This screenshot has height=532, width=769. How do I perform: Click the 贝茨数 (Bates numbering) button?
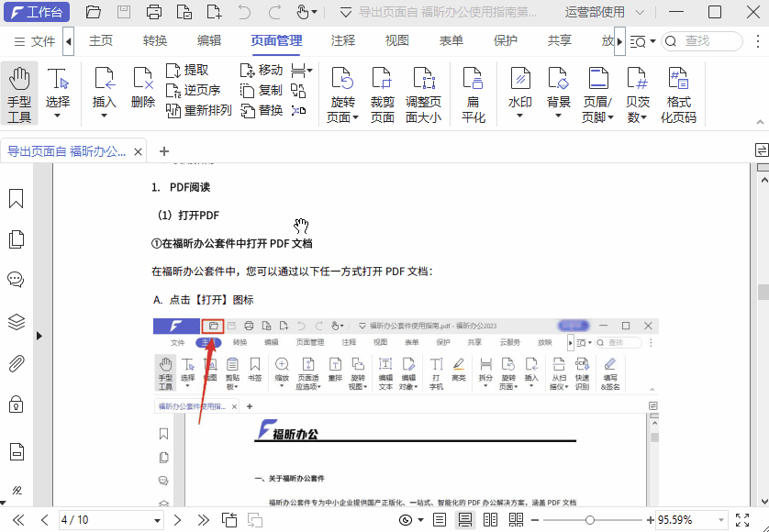click(x=638, y=87)
